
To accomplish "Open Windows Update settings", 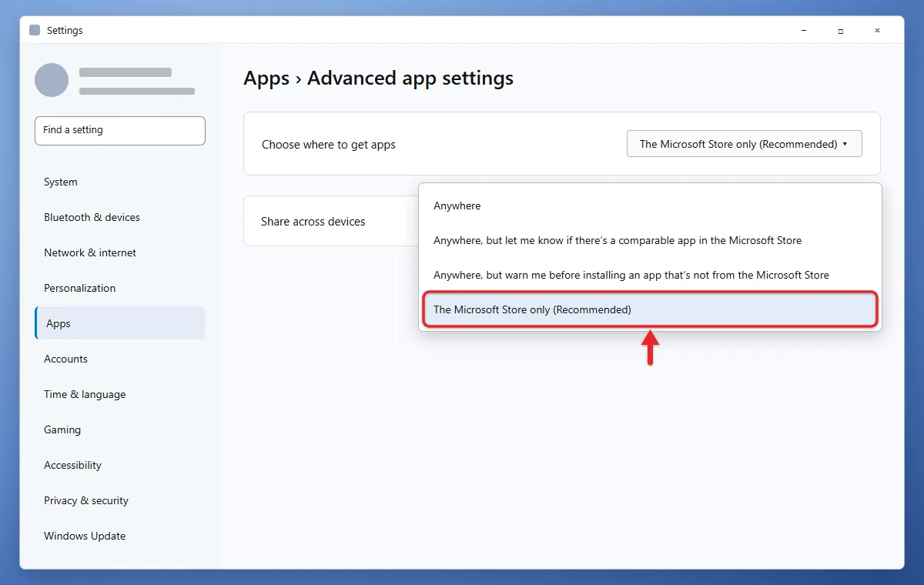I will (120, 537).
